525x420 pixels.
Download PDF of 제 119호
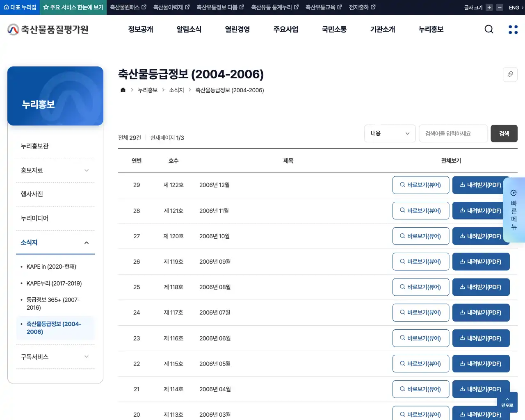481,261
